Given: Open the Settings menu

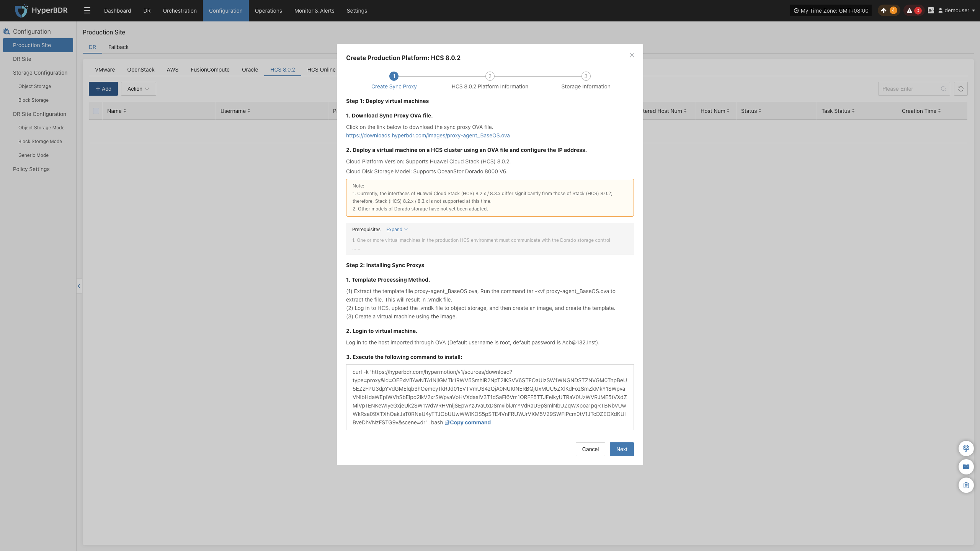Looking at the screenshot, I should (357, 11).
